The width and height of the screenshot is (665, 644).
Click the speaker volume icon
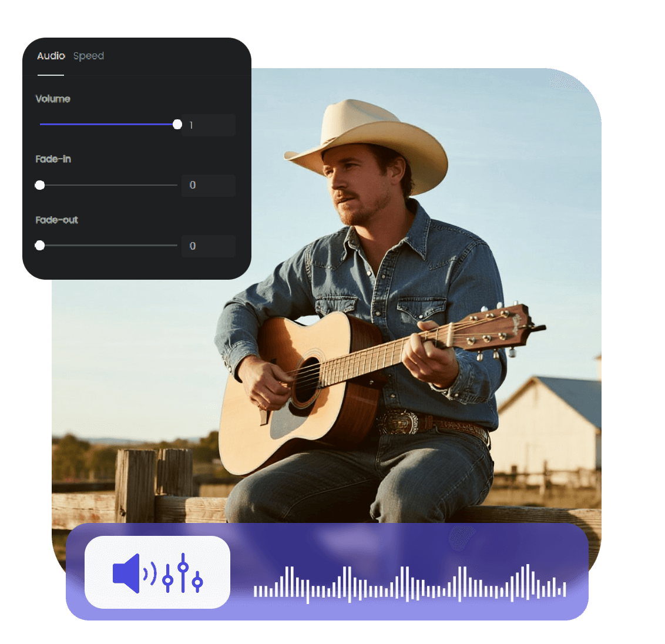click(126, 573)
